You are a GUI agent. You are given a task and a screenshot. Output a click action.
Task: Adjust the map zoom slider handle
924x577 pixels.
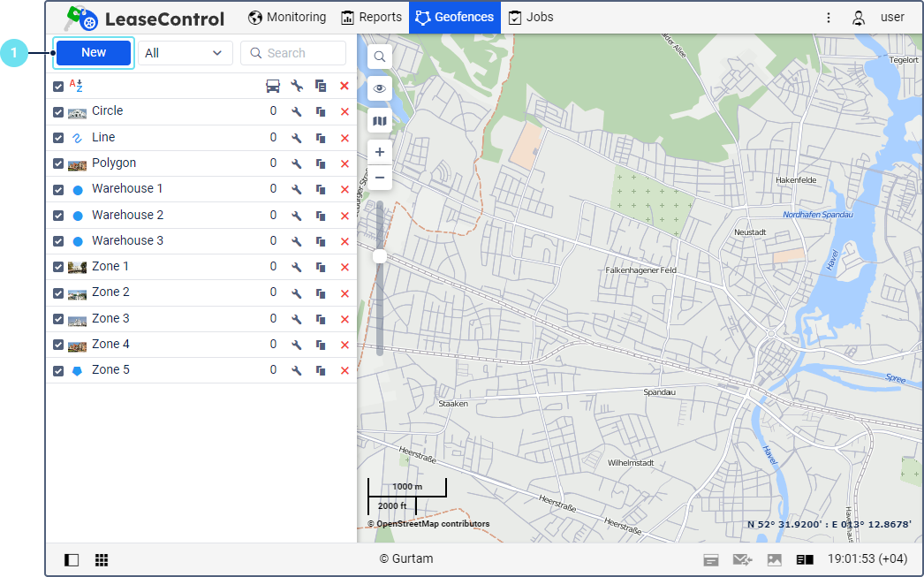[x=380, y=255]
